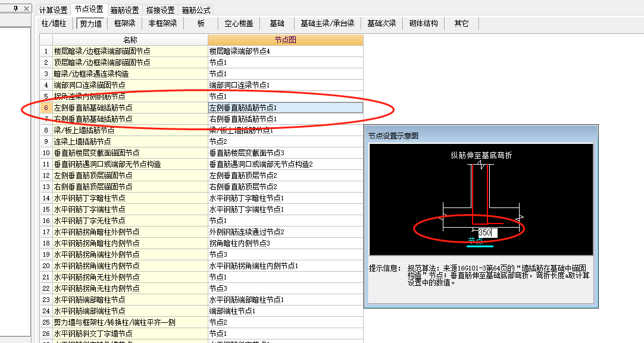Select the 剪力墙 category button
Image resolution: width=644 pixels, height=343 pixels.
pyautogui.click(x=91, y=24)
